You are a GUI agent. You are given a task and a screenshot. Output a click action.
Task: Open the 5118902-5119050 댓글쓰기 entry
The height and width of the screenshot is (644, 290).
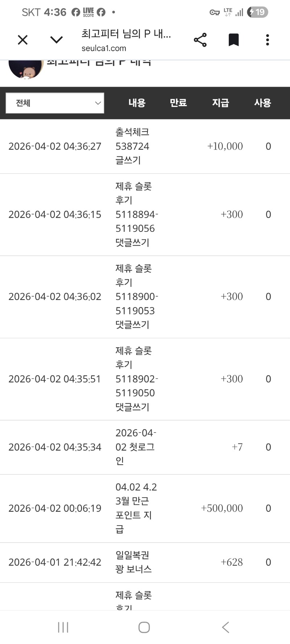(136, 379)
